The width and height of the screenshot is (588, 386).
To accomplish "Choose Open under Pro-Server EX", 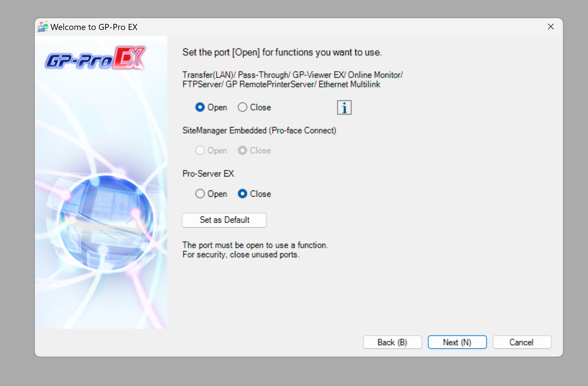I will tap(200, 194).
